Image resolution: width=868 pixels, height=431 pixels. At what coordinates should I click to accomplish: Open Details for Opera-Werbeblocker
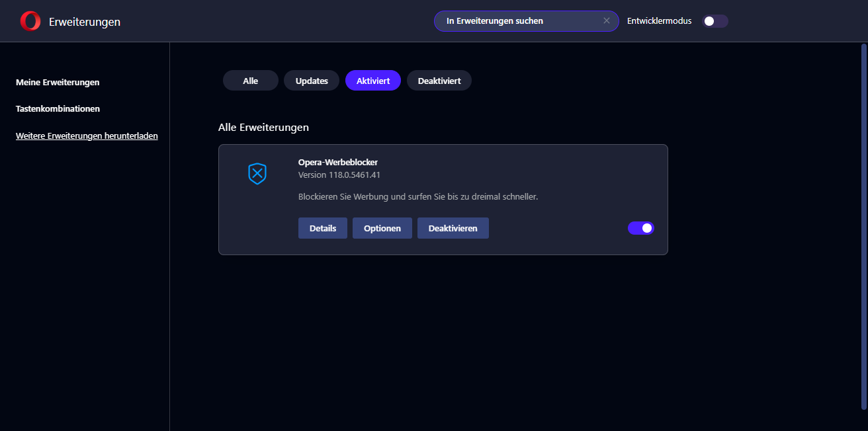click(x=323, y=228)
